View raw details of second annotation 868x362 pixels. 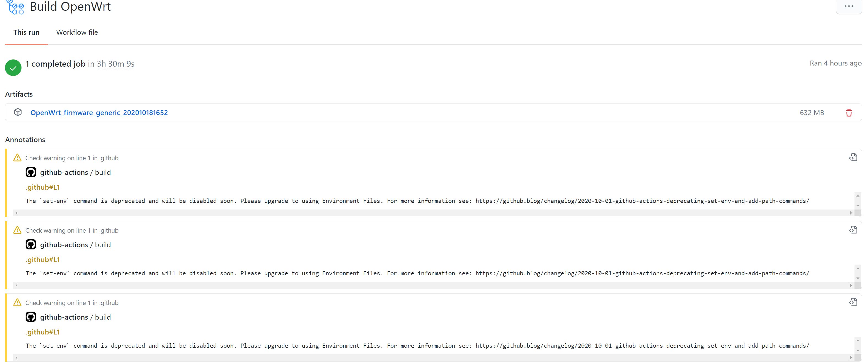(853, 230)
